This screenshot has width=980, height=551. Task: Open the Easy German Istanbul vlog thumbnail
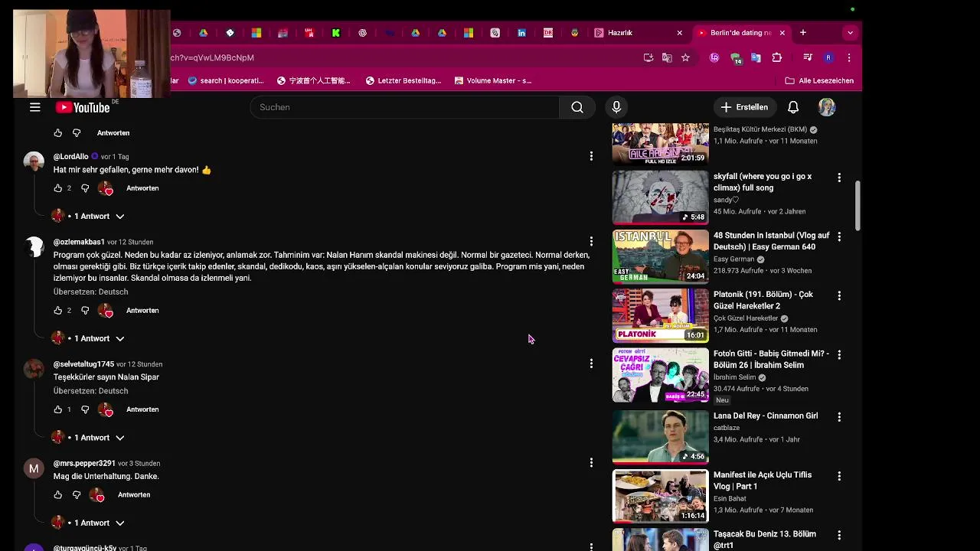(660, 256)
